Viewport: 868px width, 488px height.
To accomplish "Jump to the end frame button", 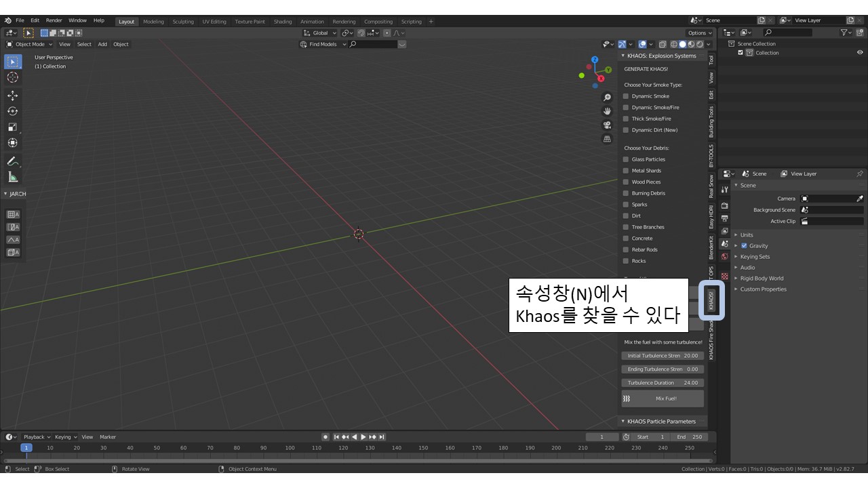I will [x=382, y=436].
